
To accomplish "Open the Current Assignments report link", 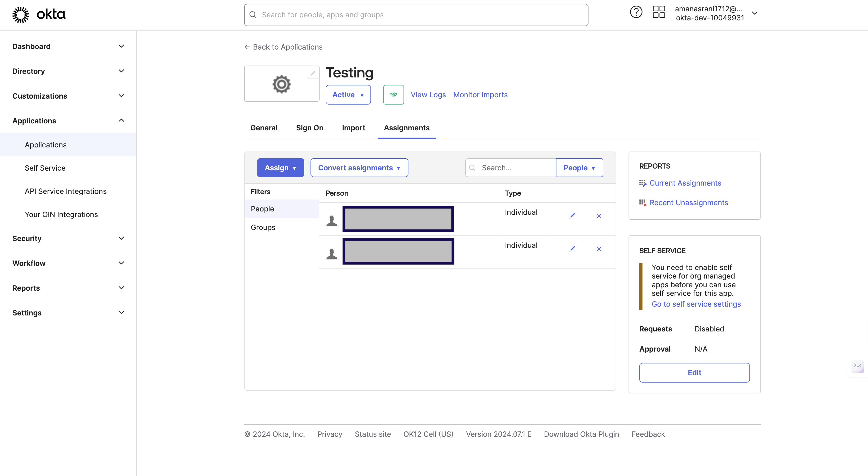I will pos(685,183).
